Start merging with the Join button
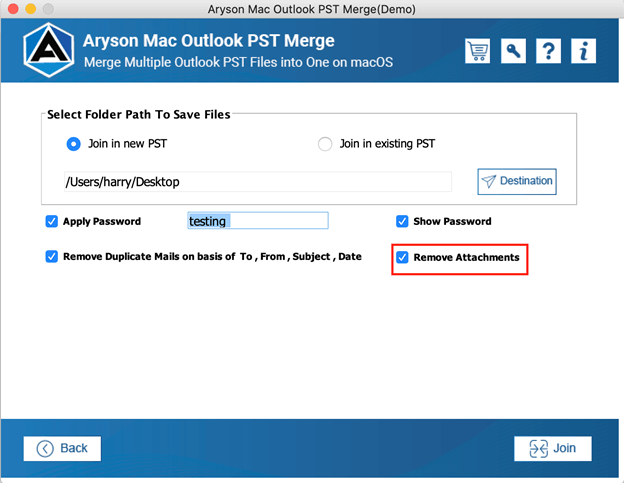The image size is (624, 483). point(552,448)
